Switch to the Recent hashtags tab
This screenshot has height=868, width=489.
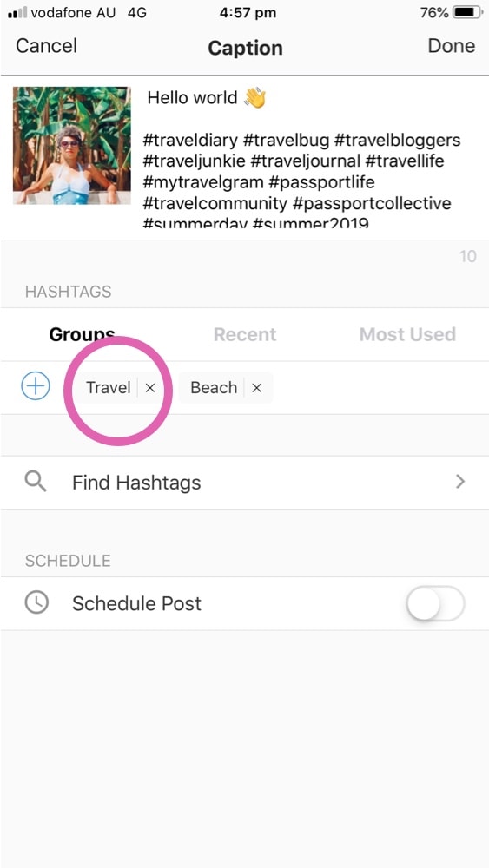(245, 334)
